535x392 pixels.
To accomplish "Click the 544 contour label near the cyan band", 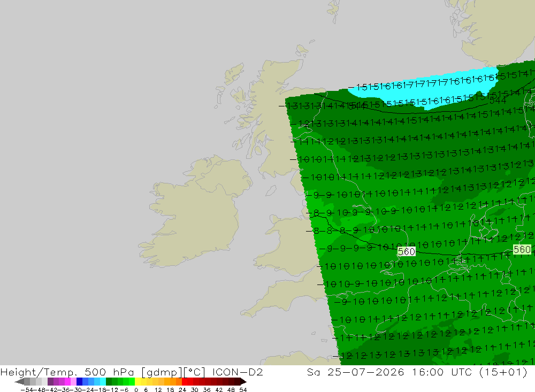I will (x=498, y=101).
